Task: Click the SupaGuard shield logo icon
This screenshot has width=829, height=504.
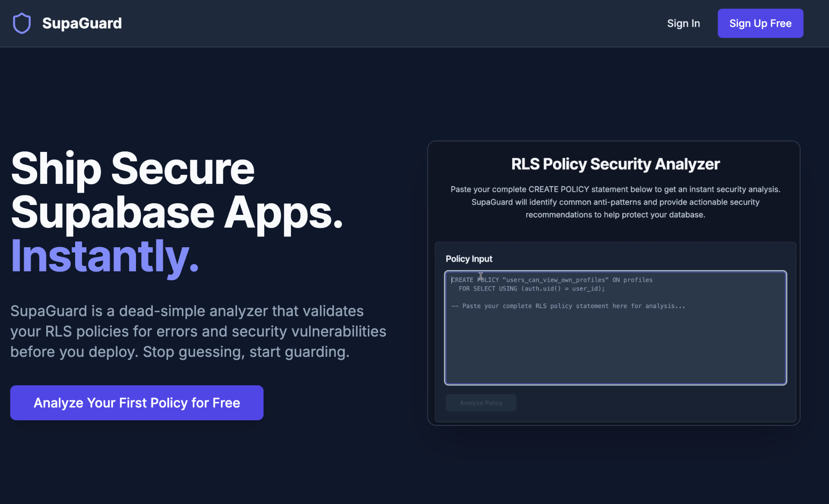Action: (22, 23)
